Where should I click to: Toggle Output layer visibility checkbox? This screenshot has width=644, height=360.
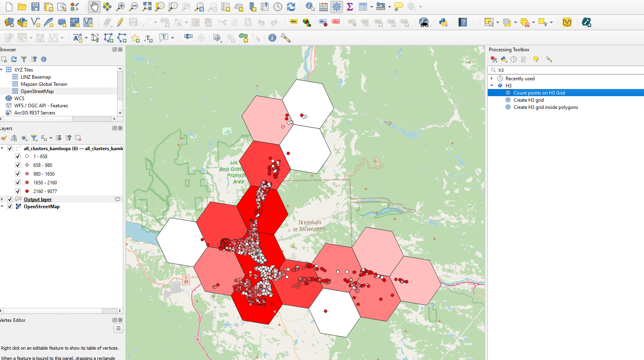[10, 199]
